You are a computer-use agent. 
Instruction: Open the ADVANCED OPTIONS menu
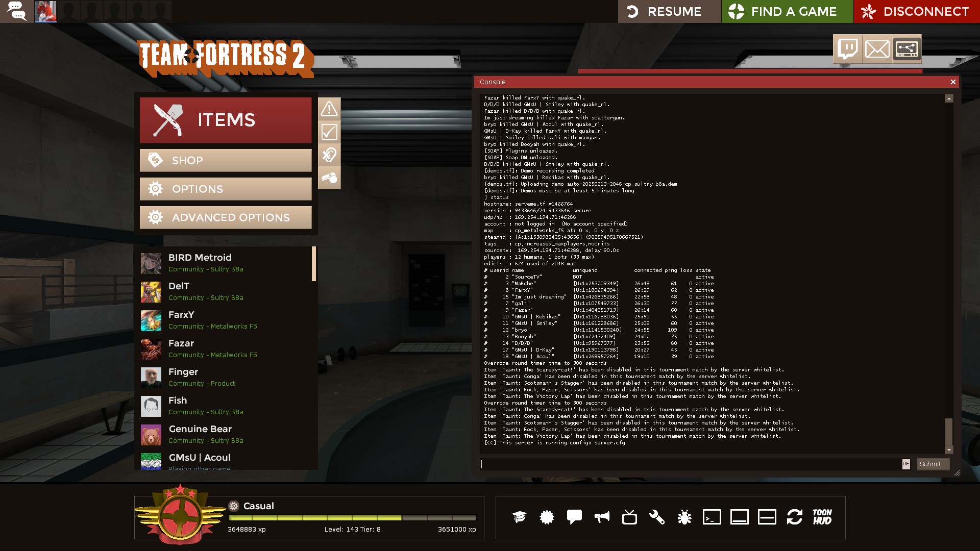(226, 217)
